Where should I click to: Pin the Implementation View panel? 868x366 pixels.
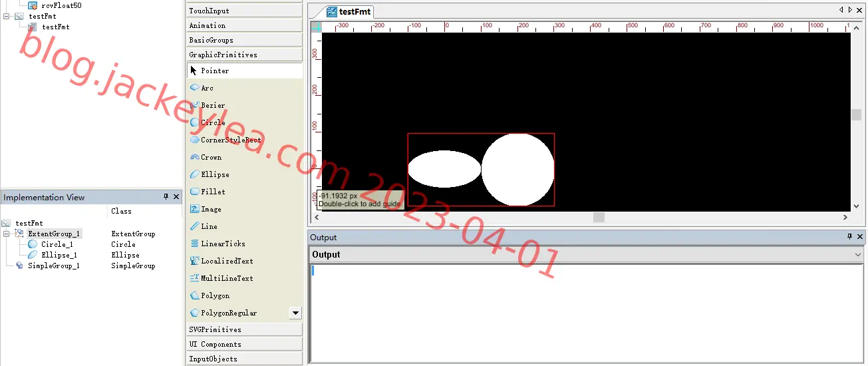[166, 197]
